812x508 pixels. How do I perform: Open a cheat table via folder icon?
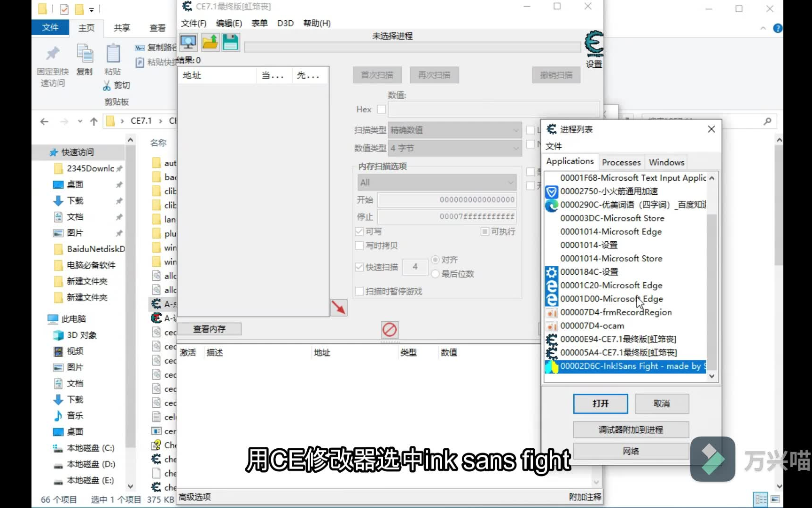[210, 42]
